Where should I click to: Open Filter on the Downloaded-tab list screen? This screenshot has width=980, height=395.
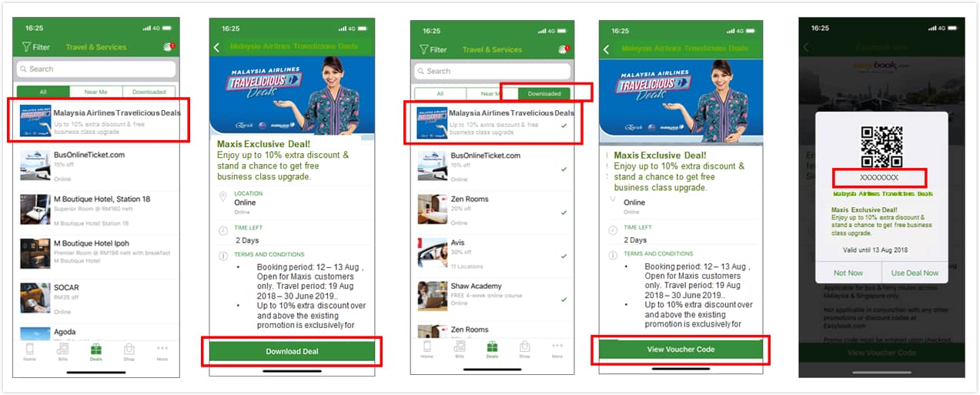pos(433,49)
